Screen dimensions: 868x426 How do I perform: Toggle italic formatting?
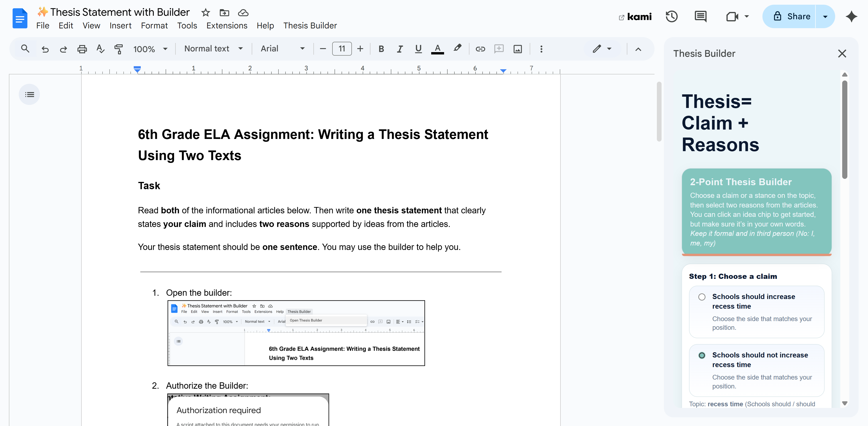coord(400,49)
